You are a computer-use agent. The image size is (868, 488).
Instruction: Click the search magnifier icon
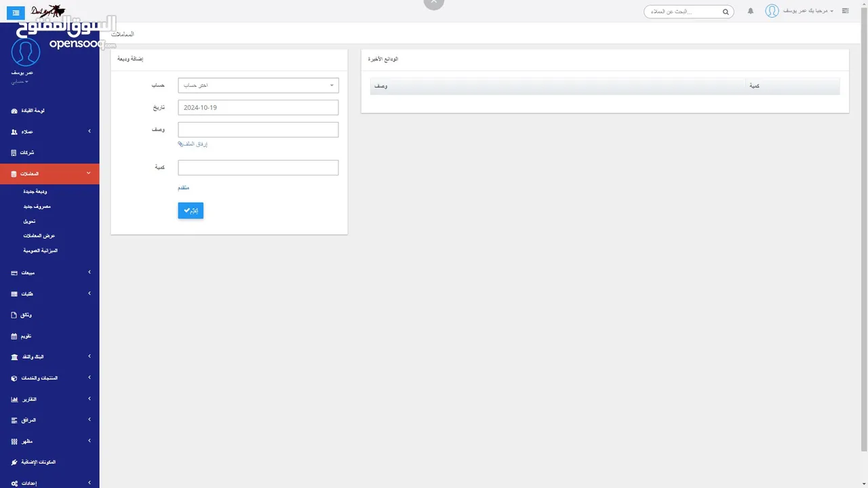pos(726,12)
